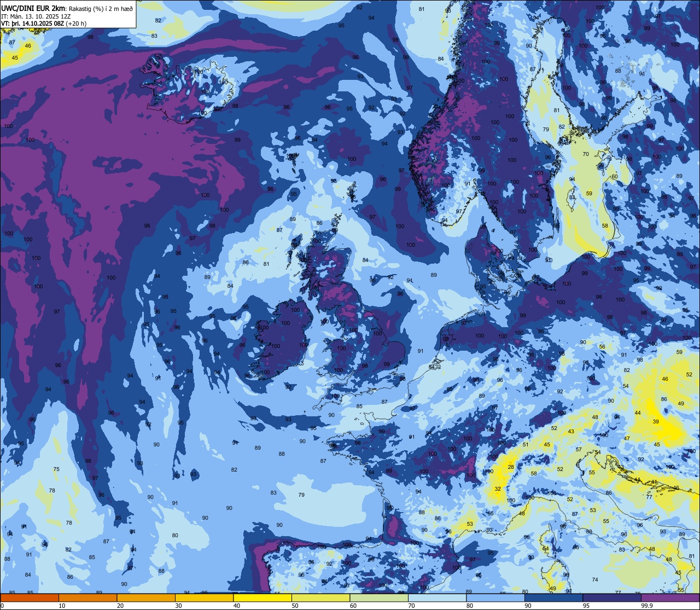Click the medium blue 90–95 legend swatch
This screenshot has width=700, height=610.
553,598
